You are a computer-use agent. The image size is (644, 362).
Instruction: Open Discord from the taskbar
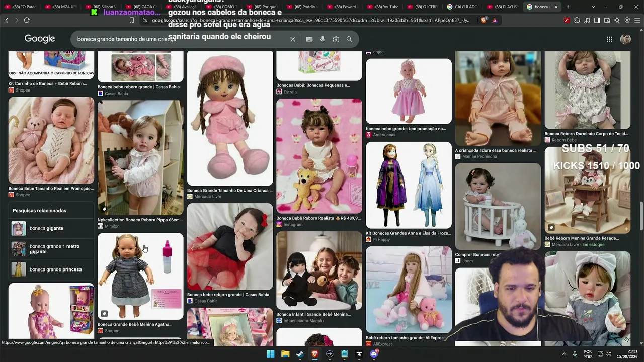374,354
